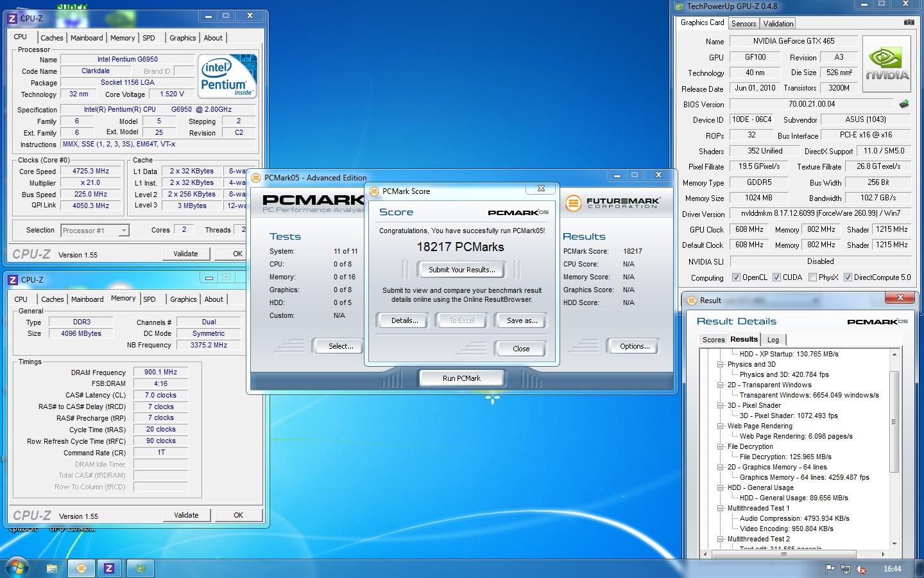Toggle the CUDA checkbox in GPU-Z

coord(776,277)
